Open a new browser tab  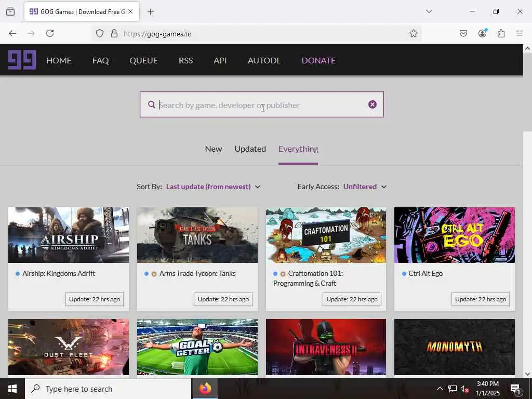tap(150, 12)
